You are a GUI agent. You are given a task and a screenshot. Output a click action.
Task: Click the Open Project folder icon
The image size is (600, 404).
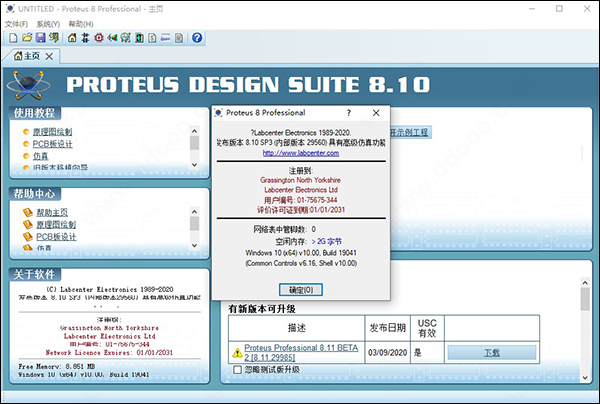point(25,37)
